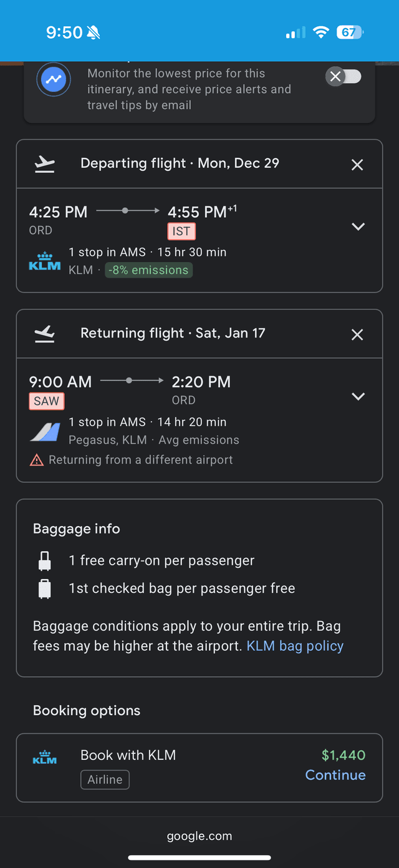Toggle the price alerts switch
The image size is (399, 868).
pos(344,77)
